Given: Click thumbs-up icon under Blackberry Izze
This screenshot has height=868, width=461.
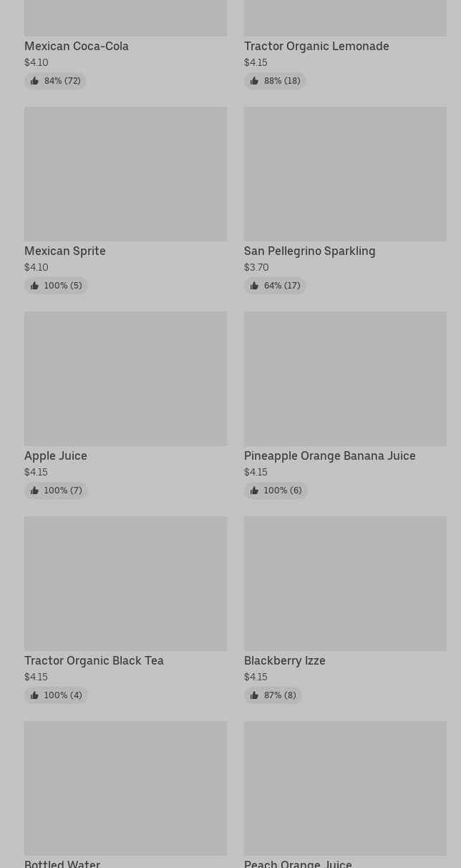Looking at the screenshot, I should pyautogui.click(x=254, y=695).
